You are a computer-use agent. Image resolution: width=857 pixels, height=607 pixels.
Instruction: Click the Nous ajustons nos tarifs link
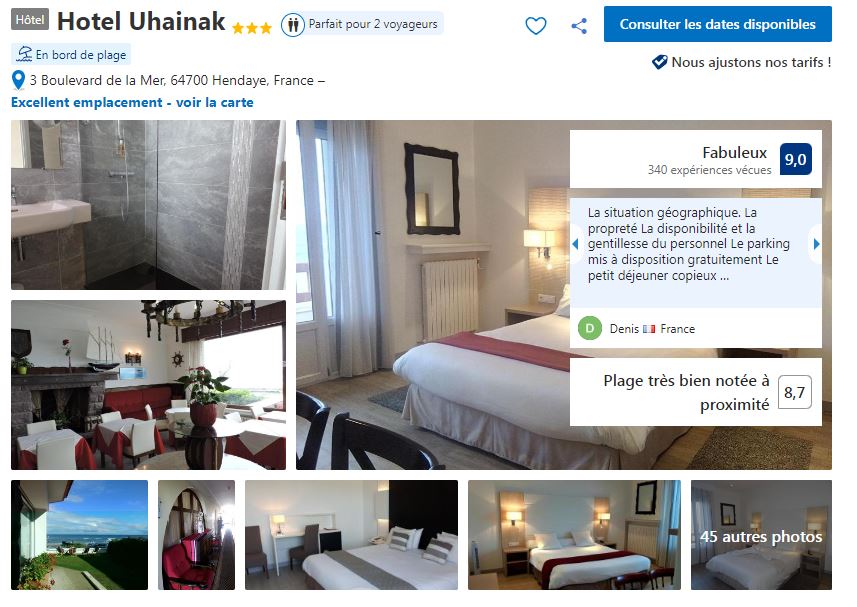[751, 62]
